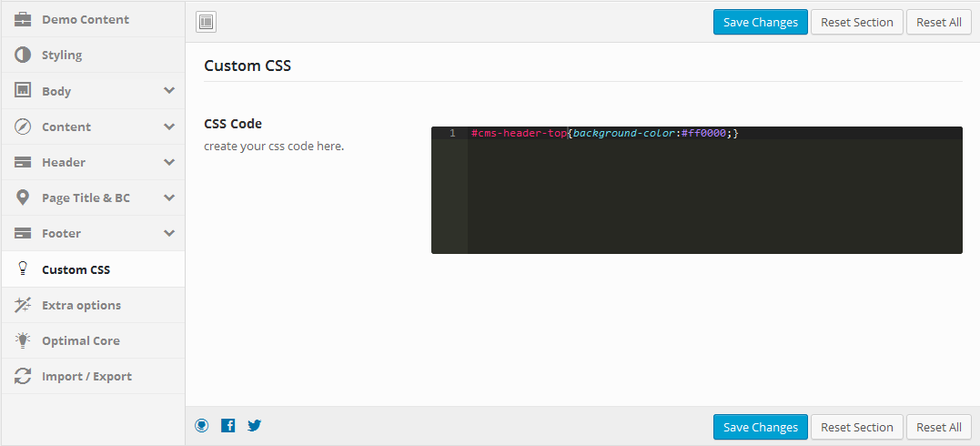This screenshot has height=446, width=980.
Task: Open the Facebook icon link in footer
Action: [x=228, y=426]
